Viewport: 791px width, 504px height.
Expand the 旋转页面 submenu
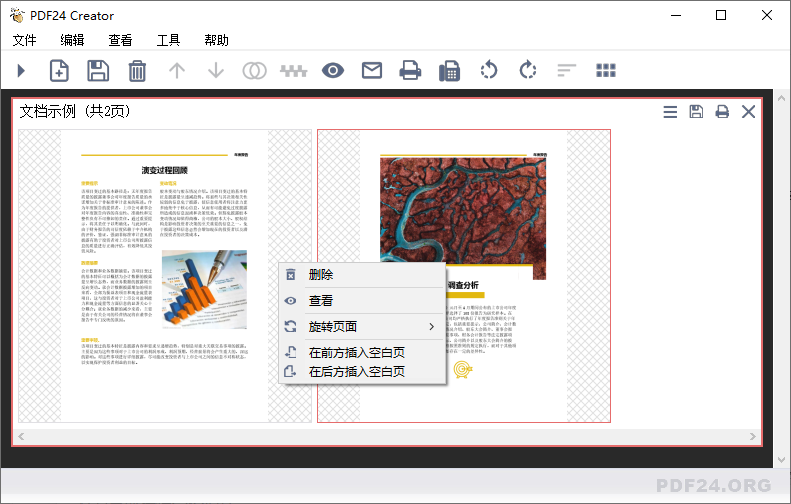click(x=362, y=327)
